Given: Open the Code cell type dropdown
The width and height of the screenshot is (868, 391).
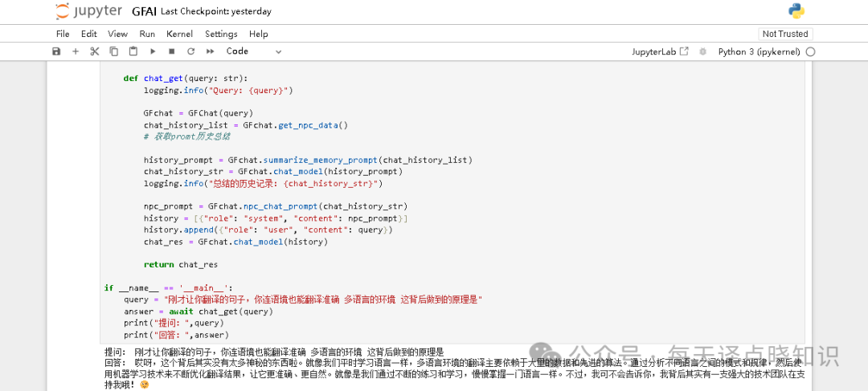Looking at the screenshot, I should (253, 51).
